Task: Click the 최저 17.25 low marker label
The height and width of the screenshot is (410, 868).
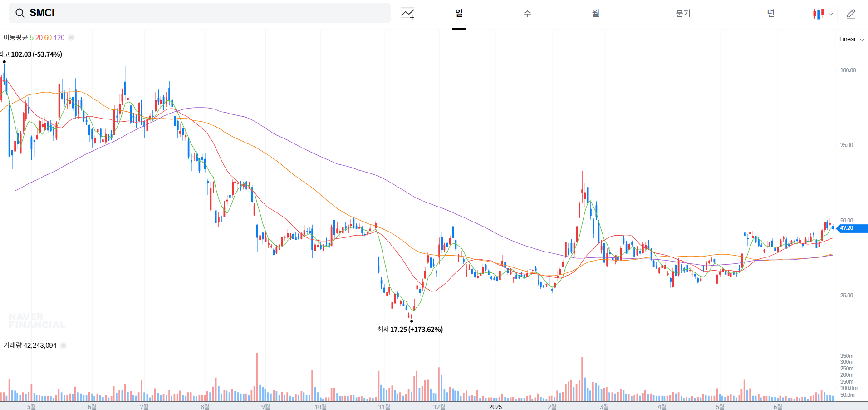Action: (410, 329)
